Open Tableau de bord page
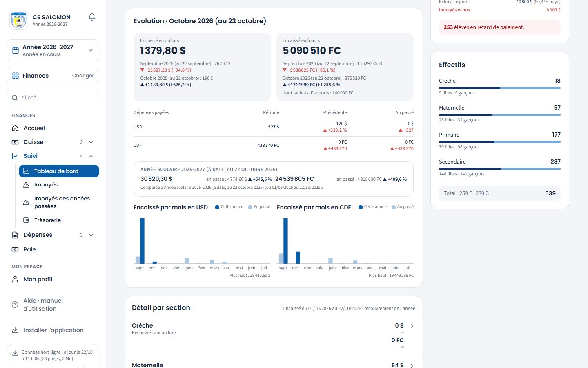 pyautogui.click(x=59, y=171)
